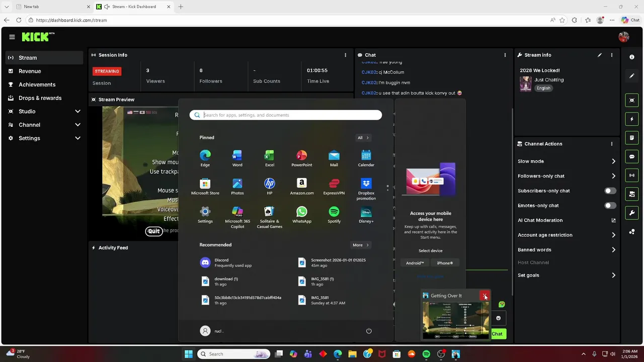Click Windows Start button on taskbar

pos(189,354)
